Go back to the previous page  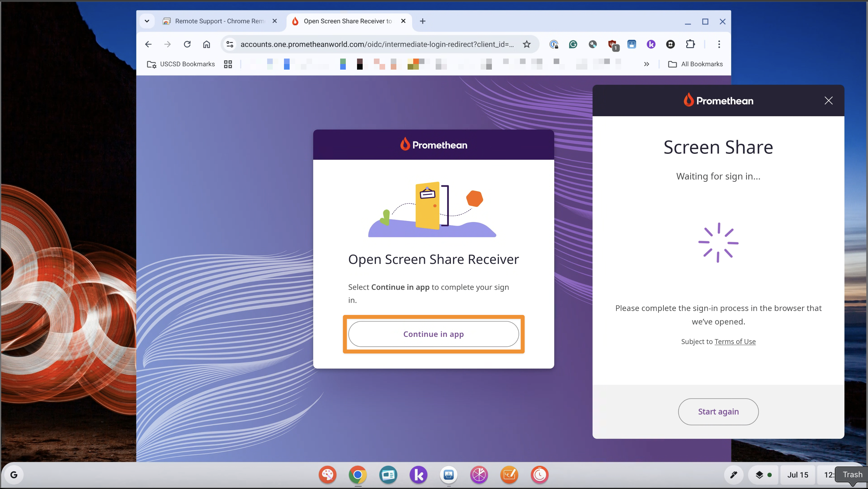click(x=148, y=44)
